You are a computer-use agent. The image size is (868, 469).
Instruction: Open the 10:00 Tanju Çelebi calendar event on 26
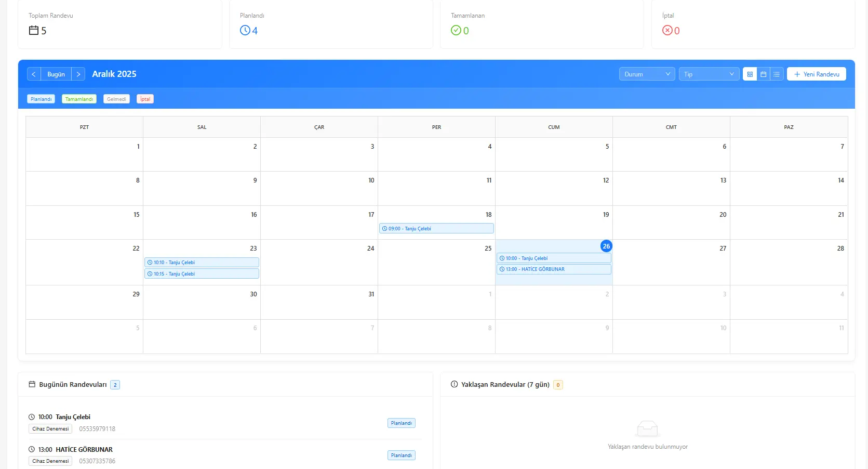[x=554, y=258]
